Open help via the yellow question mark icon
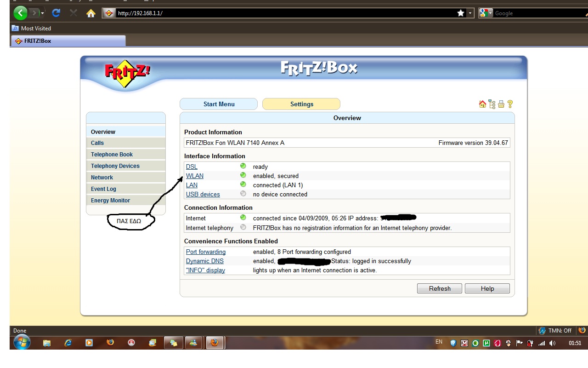This screenshot has height=368, width=588. click(510, 104)
